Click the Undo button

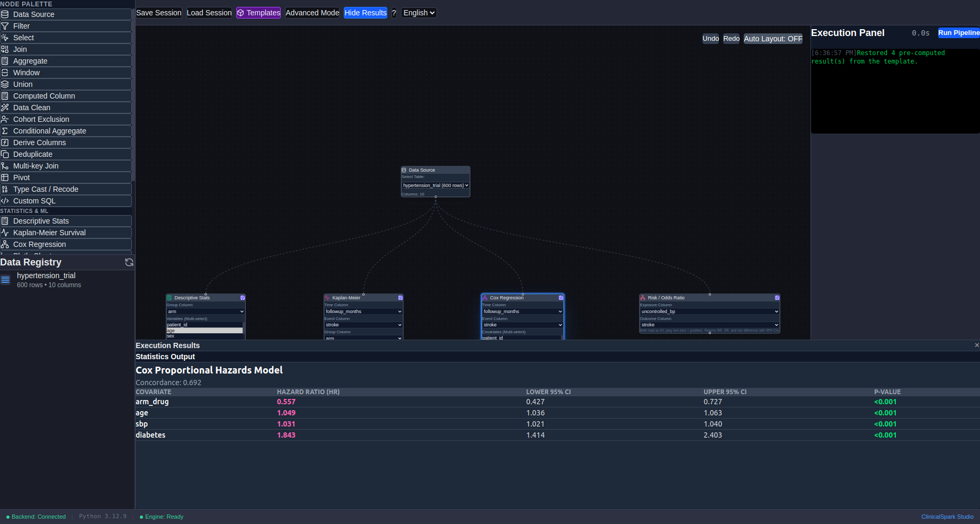[x=711, y=39]
